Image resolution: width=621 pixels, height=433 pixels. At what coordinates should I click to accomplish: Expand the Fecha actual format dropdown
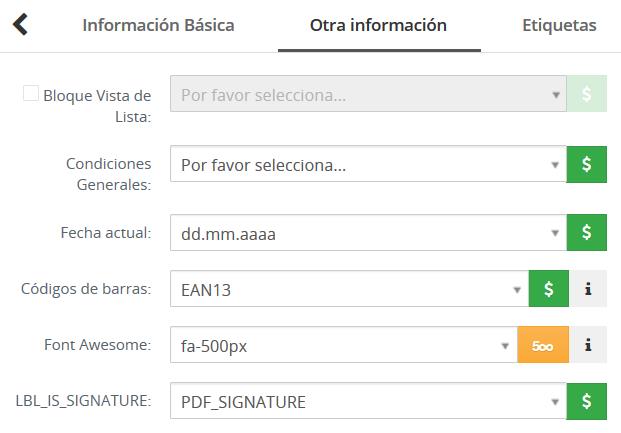click(368, 233)
